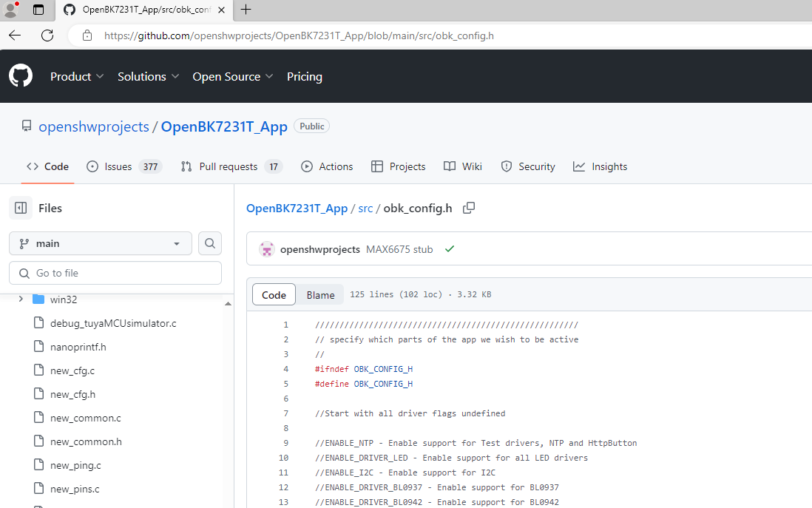
Task: Open the Pull requests tab
Action: 231,166
